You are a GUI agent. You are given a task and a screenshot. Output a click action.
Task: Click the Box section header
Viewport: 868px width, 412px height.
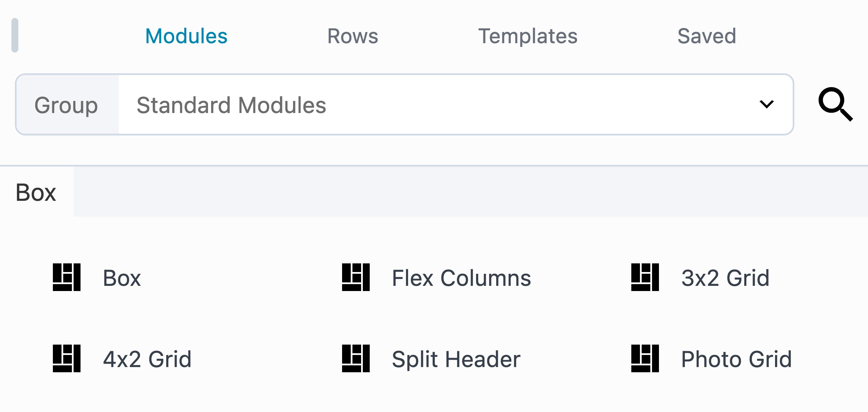[x=35, y=193]
